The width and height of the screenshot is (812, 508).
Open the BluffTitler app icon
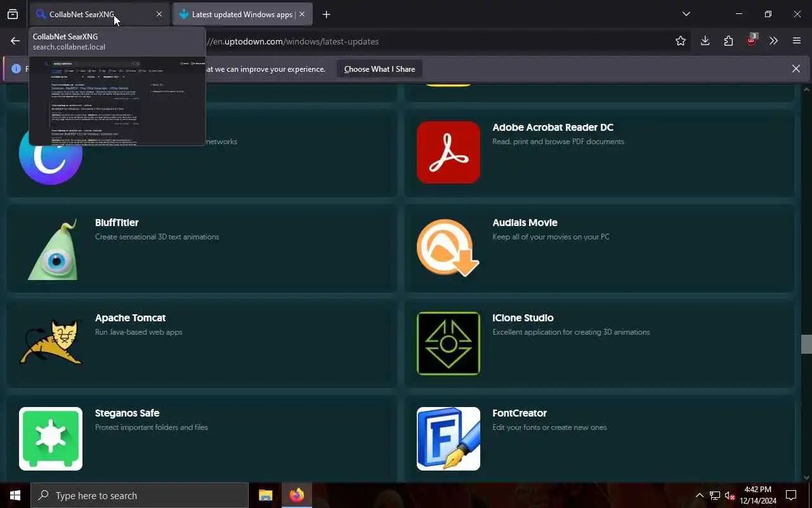point(52,248)
